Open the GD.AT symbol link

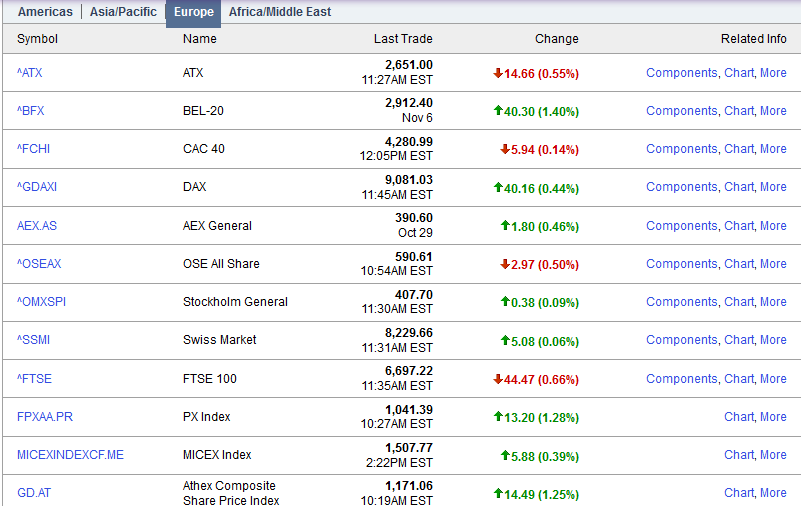click(34, 493)
